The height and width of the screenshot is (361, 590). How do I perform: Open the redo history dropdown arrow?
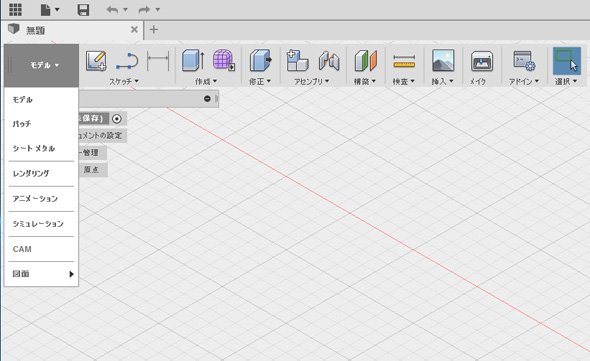158,10
